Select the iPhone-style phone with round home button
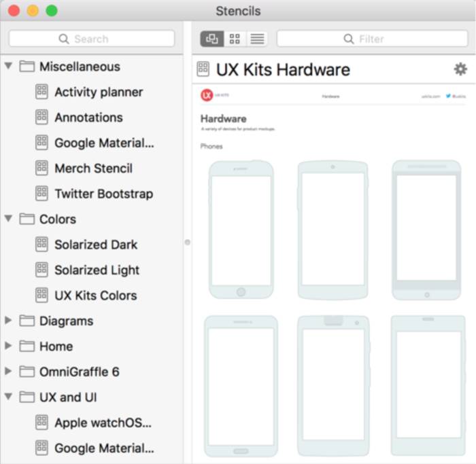 coord(241,230)
